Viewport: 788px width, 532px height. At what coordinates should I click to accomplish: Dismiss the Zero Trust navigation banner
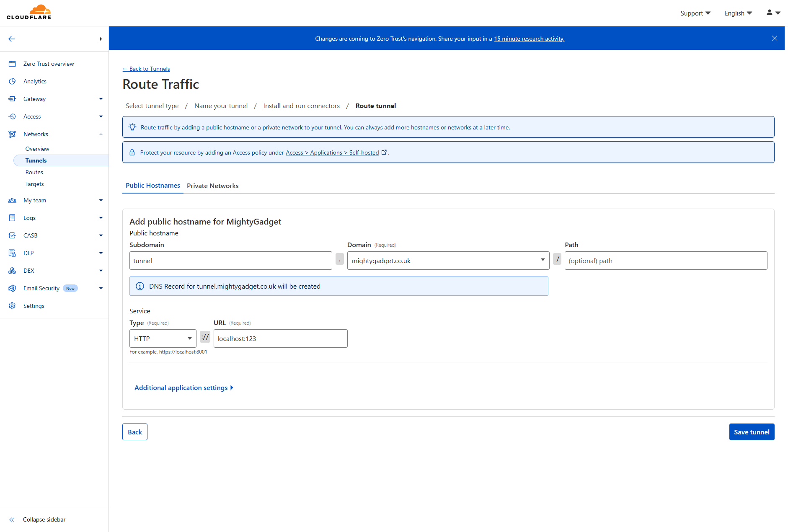[774, 38]
